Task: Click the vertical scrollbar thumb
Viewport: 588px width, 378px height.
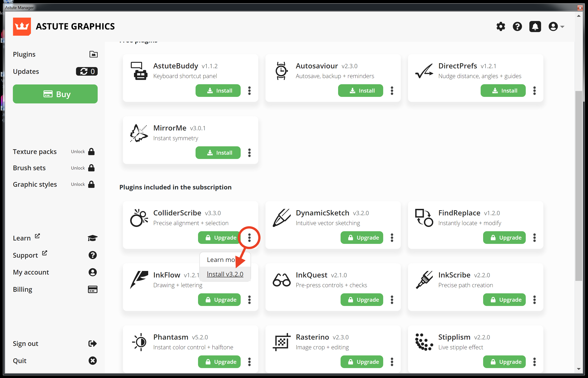Action: pos(579,186)
